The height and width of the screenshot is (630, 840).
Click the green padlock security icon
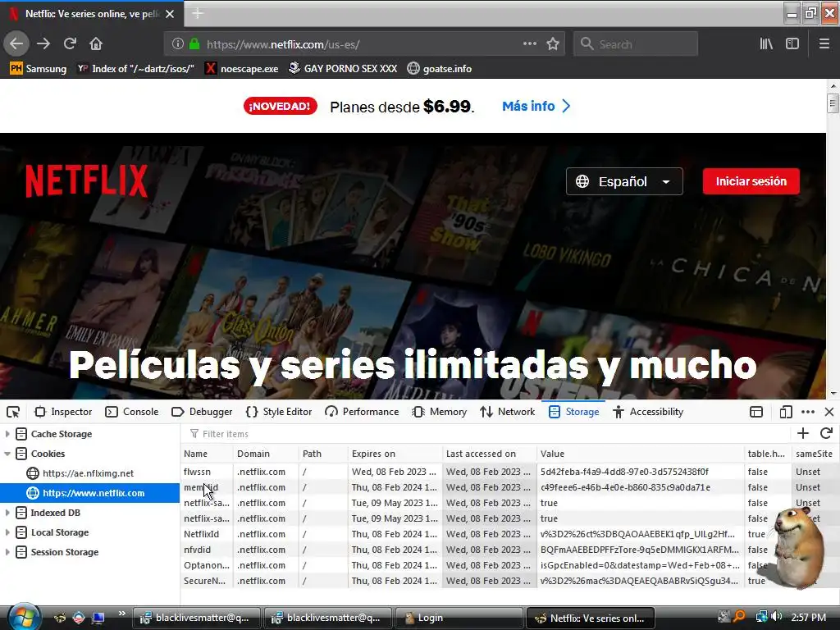tap(194, 44)
